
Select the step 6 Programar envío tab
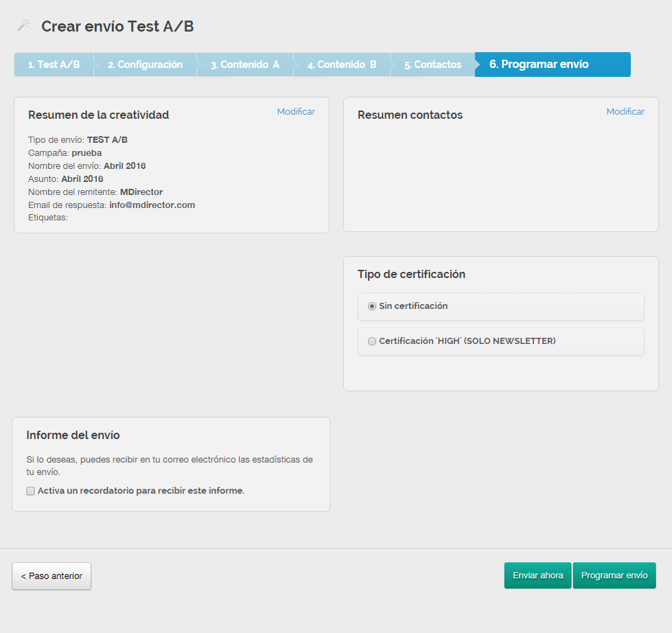pyautogui.click(x=539, y=65)
